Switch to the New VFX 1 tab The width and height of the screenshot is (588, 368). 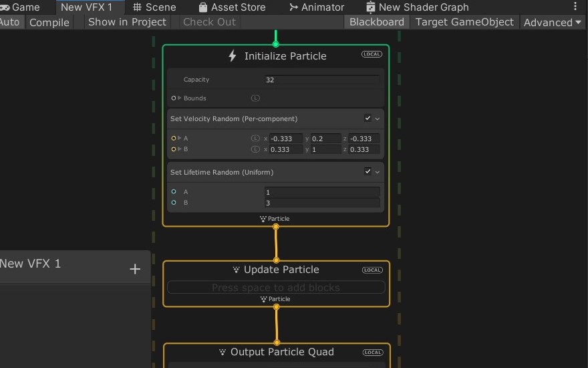coord(86,7)
